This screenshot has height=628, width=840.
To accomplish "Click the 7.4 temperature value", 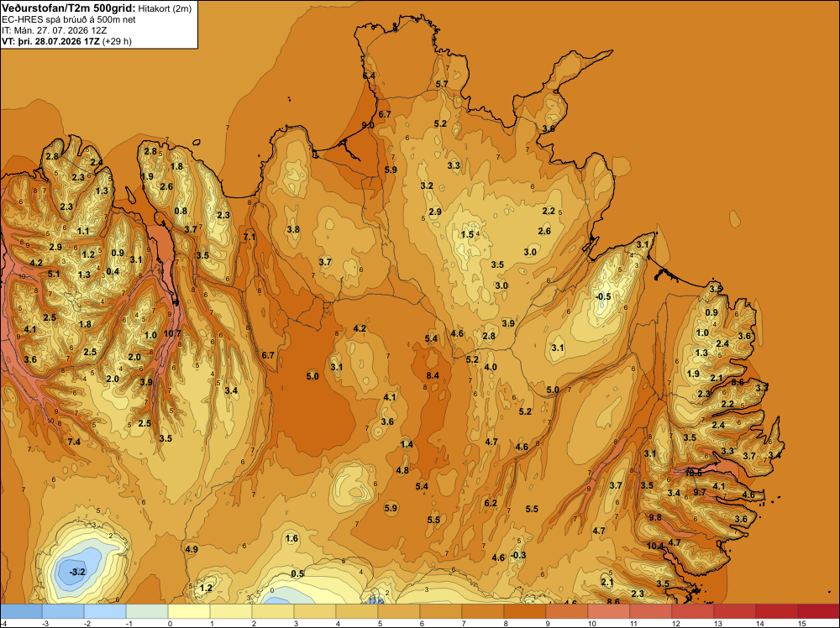I will coord(74,441).
